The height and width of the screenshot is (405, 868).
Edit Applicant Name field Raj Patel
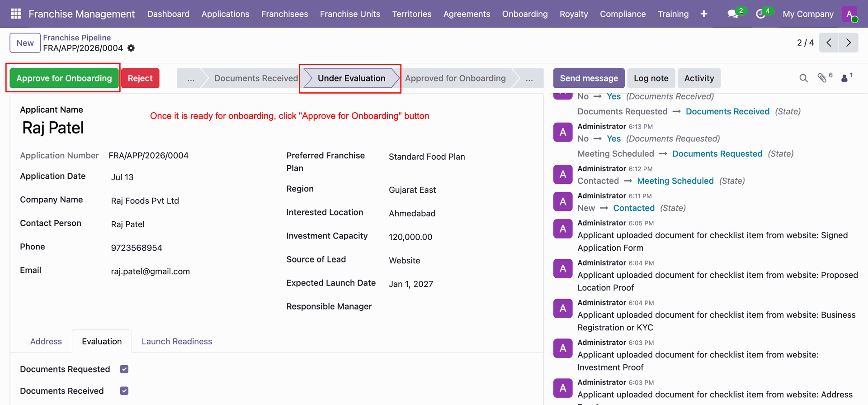click(x=53, y=128)
